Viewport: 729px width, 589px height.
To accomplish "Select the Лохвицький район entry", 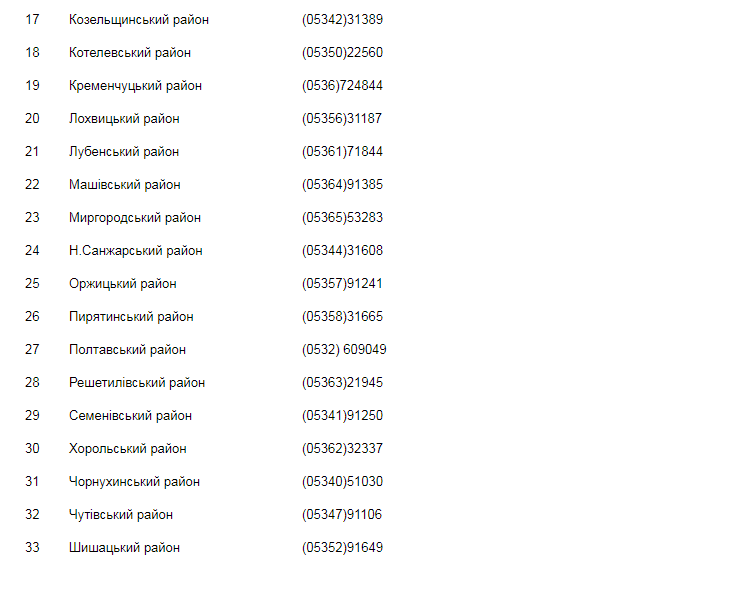I will [124, 119].
